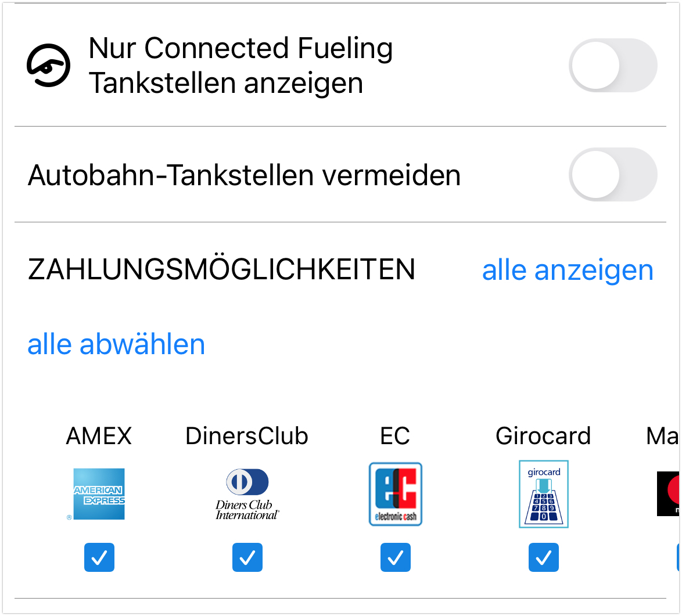Image resolution: width=682 pixels, height=616 pixels.
Task: Toggle Autobahn-Tankstellen vermeiden switch
Action: [x=613, y=174]
